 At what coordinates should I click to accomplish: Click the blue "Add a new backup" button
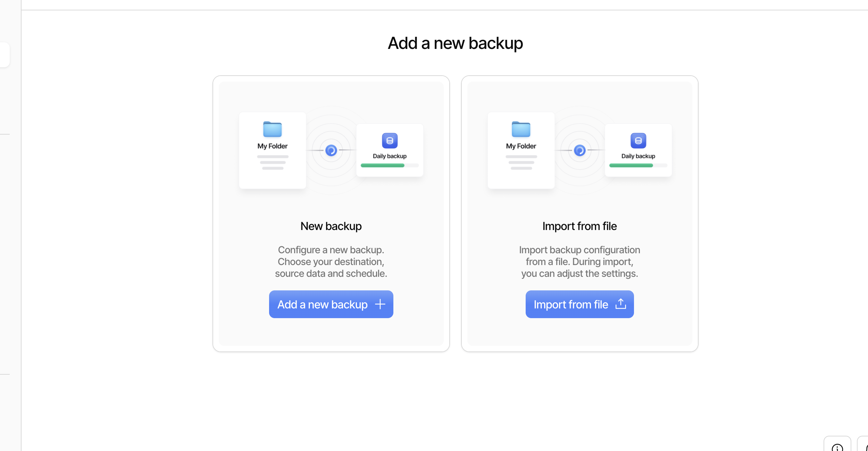coord(331,304)
